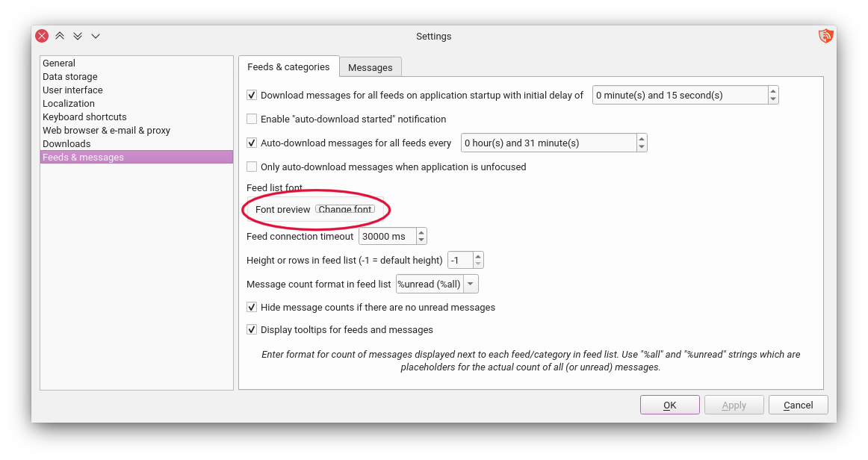Decrease the auto-download interval value
This screenshot has width=868, height=460.
[x=642, y=147]
